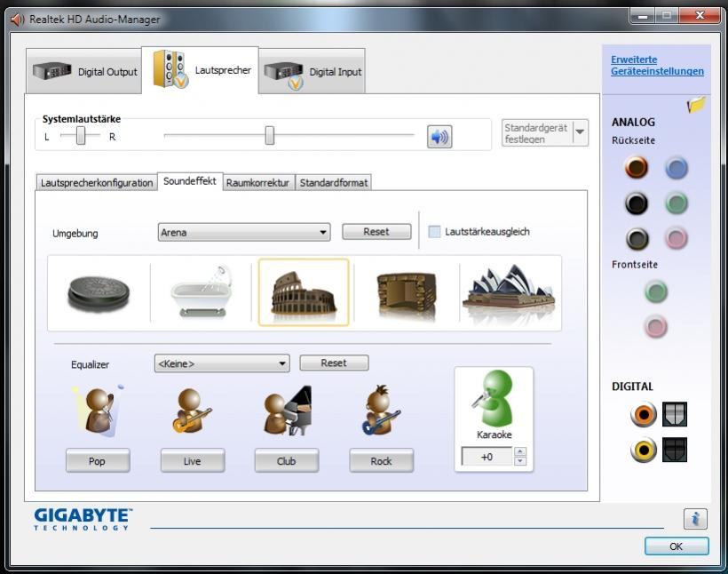Click the green front panel jack
The height and width of the screenshot is (574, 728).
point(655,291)
